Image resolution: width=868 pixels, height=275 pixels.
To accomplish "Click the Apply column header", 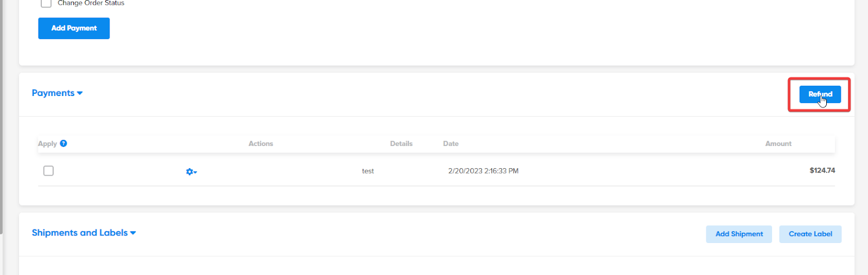I will 47,144.
